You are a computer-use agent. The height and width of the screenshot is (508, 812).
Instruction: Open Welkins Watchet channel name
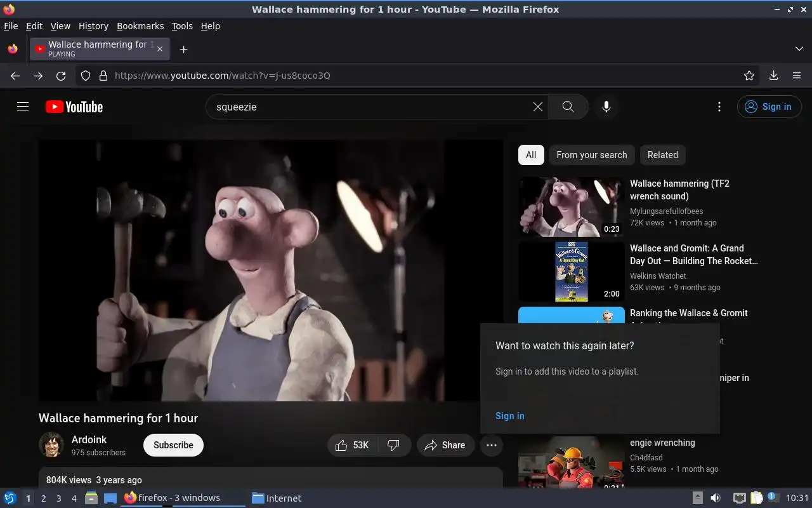(658, 276)
